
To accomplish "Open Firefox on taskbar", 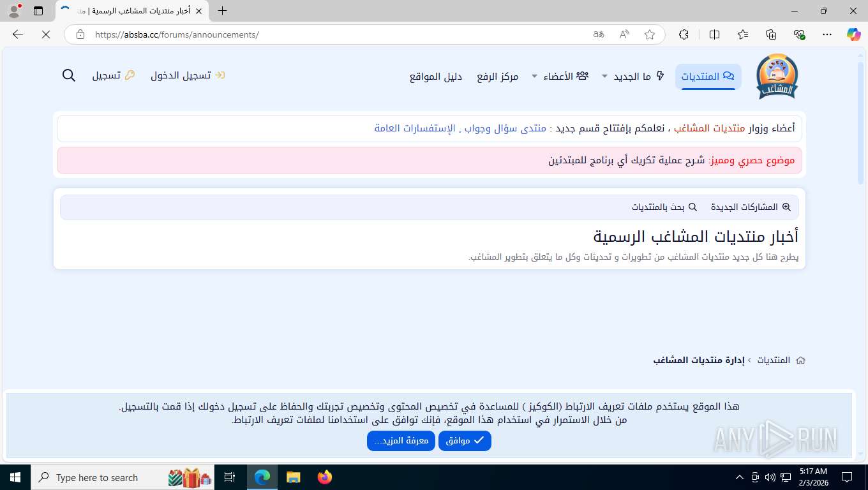I will point(325,477).
